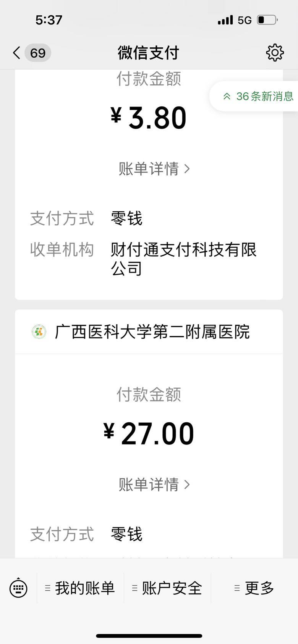Tap the 69 unread messages badge
This screenshot has width=298, height=644.
(x=38, y=53)
